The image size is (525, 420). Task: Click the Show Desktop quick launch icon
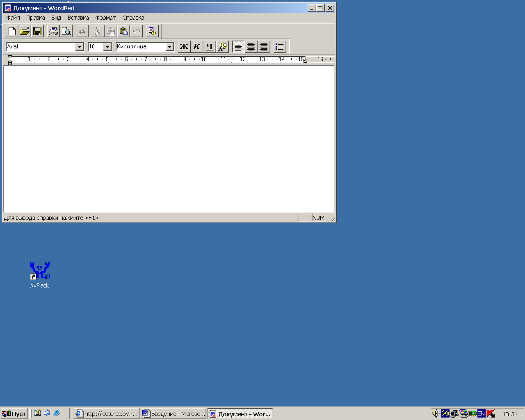pyautogui.click(x=38, y=413)
